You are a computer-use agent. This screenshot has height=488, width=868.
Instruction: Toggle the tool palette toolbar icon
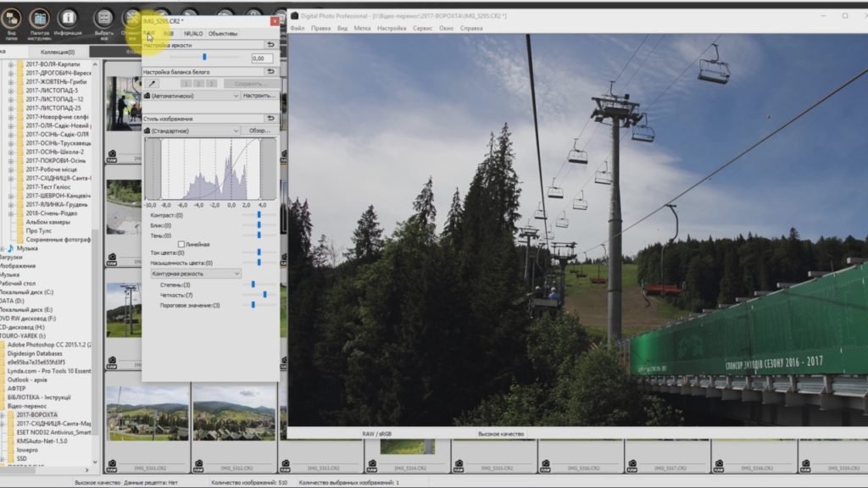(39, 20)
